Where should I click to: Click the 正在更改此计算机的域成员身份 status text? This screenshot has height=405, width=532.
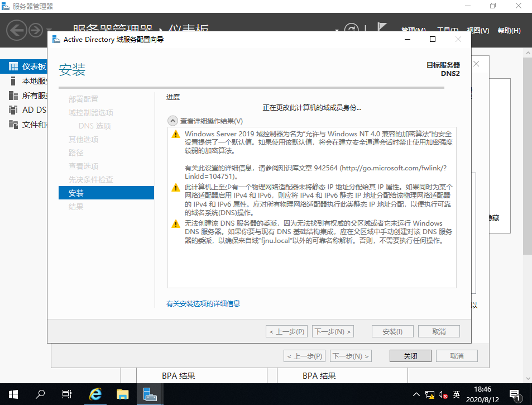312,108
